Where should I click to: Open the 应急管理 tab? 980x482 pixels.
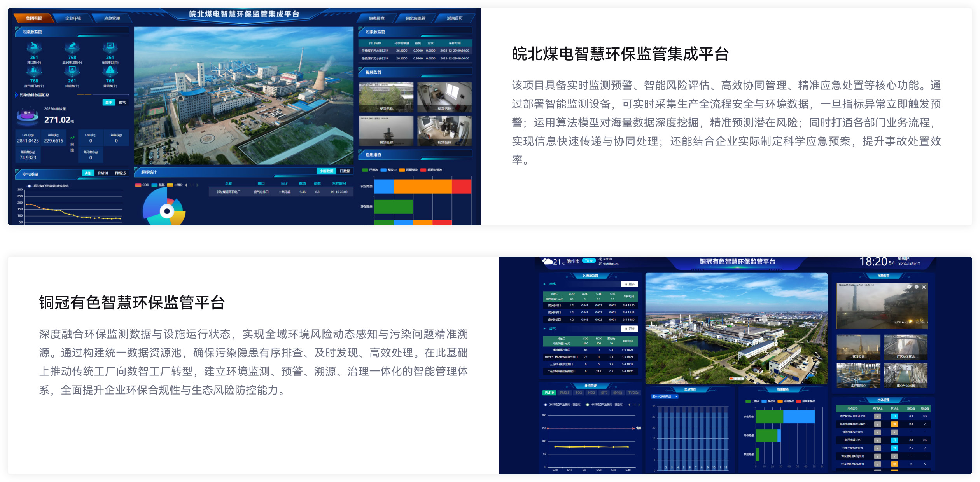[x=112, y=18]
